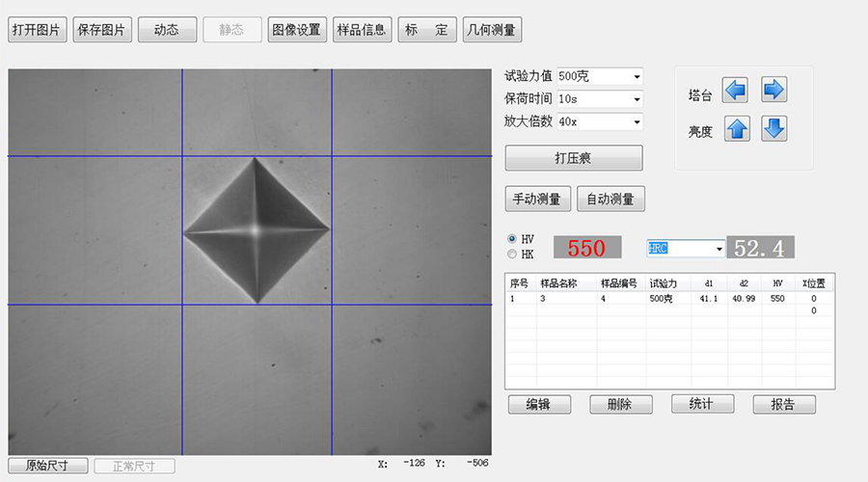This screenshot has width=868, height=482.
Task: Rotate turret left with blue arrow
Action: pyautogui.click(x=735, y=90)
